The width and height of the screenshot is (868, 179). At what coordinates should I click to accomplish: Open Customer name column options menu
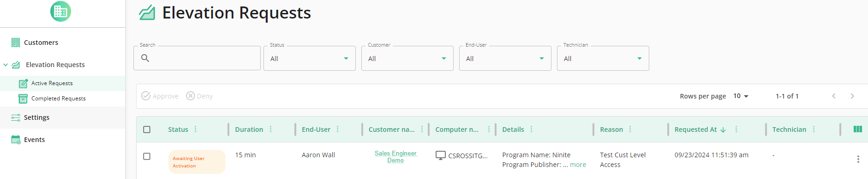pos(422,130)
